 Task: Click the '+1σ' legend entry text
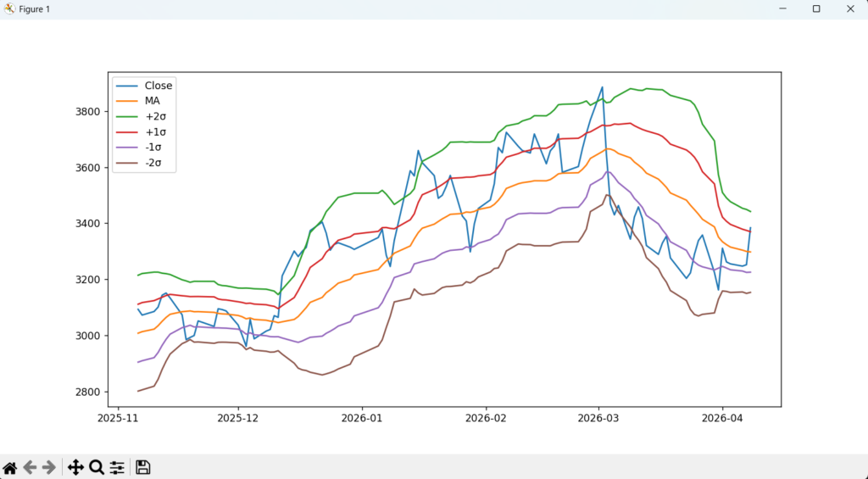click(154, 131)
